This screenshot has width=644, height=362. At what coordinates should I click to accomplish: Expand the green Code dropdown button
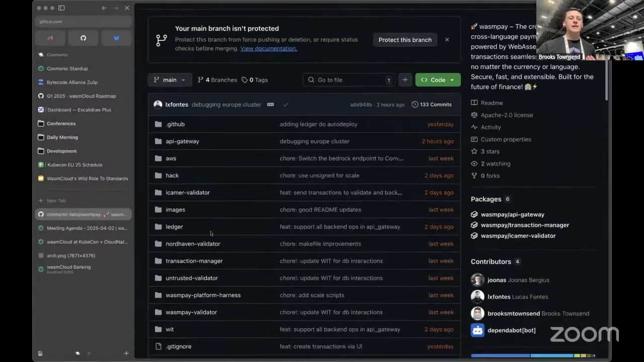[x=438, y=80]
